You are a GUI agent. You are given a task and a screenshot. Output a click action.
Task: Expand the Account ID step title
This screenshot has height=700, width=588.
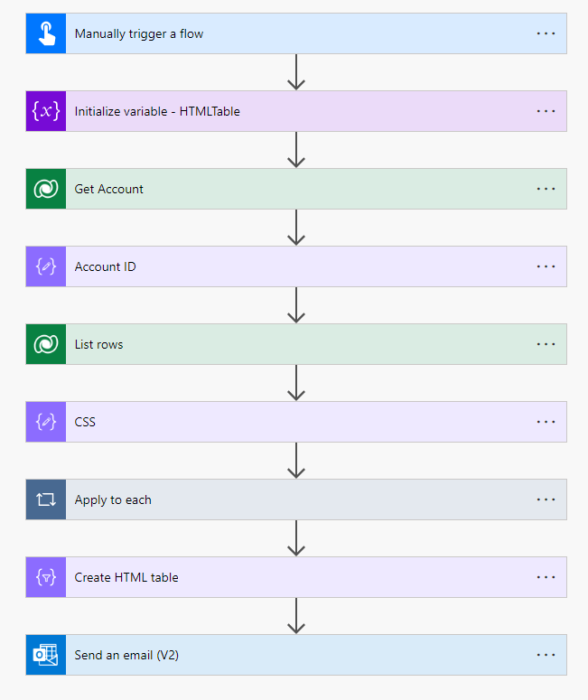pos(106,266)
